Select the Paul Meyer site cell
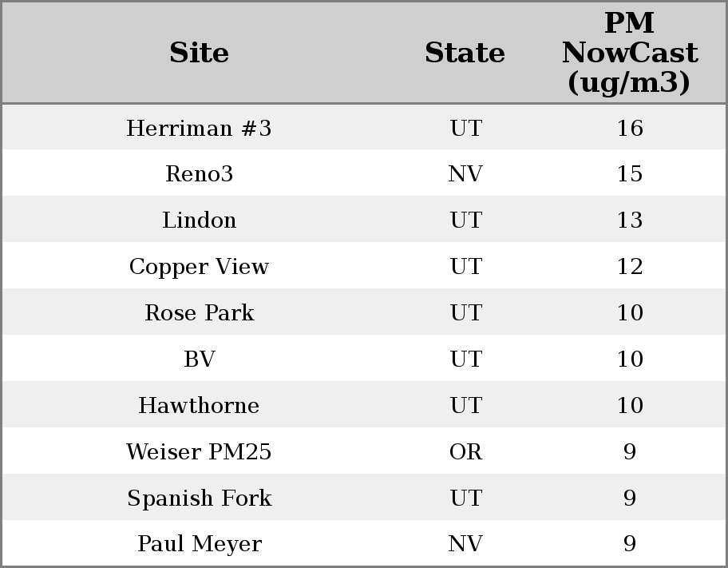Image resolution: width=728 pixels, height=568 pixels. tap(199, 544)
